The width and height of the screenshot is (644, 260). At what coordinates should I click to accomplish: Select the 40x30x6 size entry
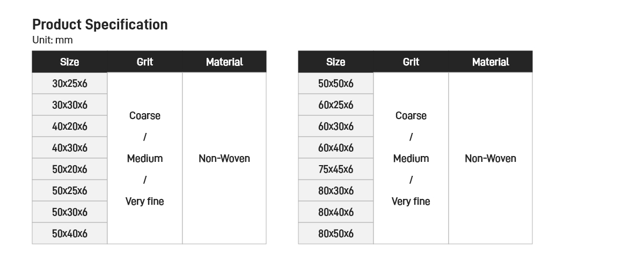point(70,148)
